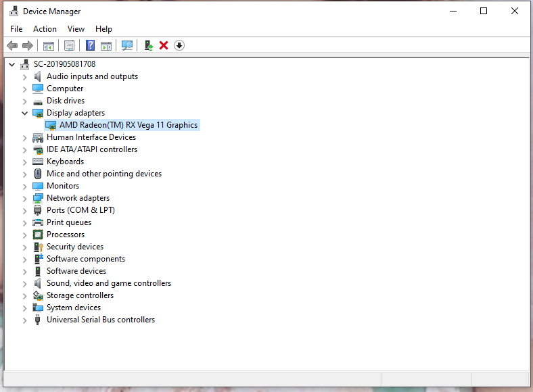533x392 pixels.
Task: Select Mice and other pointing devices label
Action: click(x=104, y=174)
